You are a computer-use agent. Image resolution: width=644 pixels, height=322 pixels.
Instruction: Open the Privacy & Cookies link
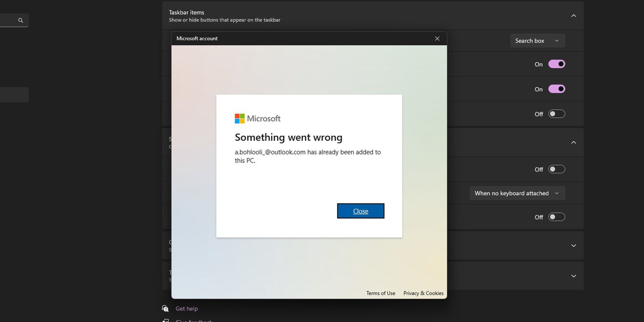tap(423, 293)
